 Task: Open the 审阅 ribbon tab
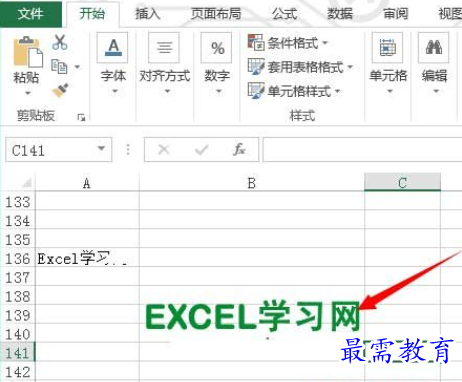[x=395, y=14]
